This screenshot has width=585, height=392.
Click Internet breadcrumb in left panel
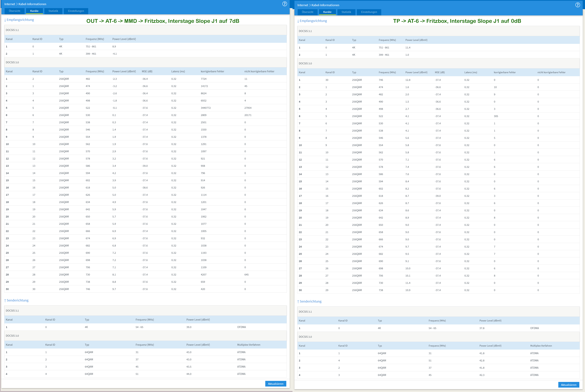point(10,4)
